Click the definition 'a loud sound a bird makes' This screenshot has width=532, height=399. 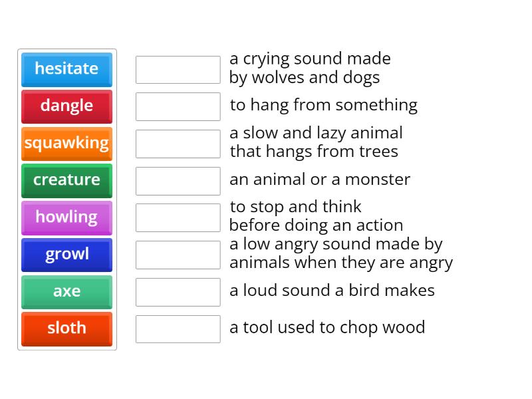(332, 291)
